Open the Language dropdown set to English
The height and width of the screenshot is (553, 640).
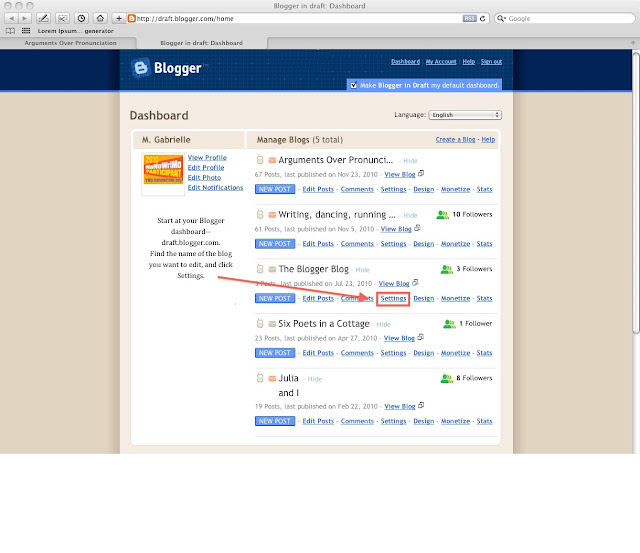tap(465, 115)
